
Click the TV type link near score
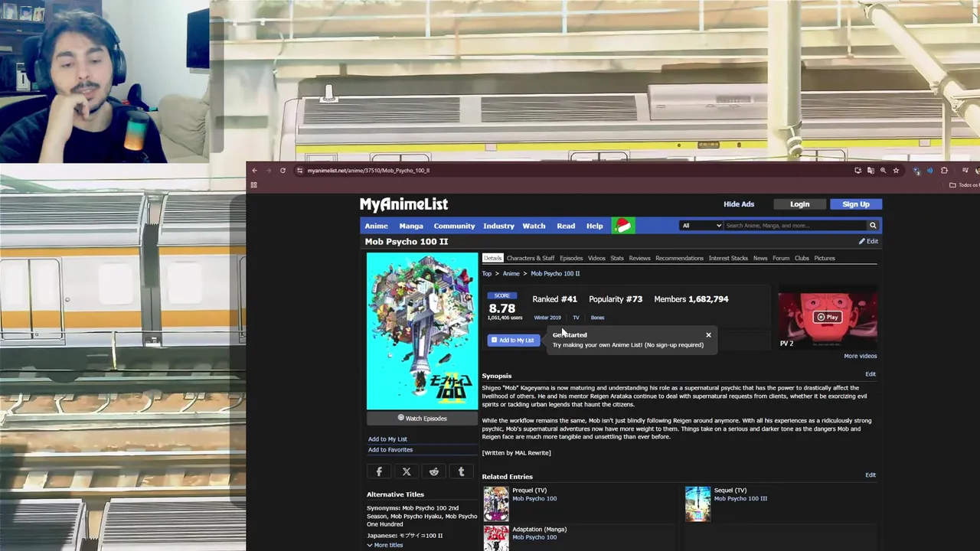click(x=576, y=318)
